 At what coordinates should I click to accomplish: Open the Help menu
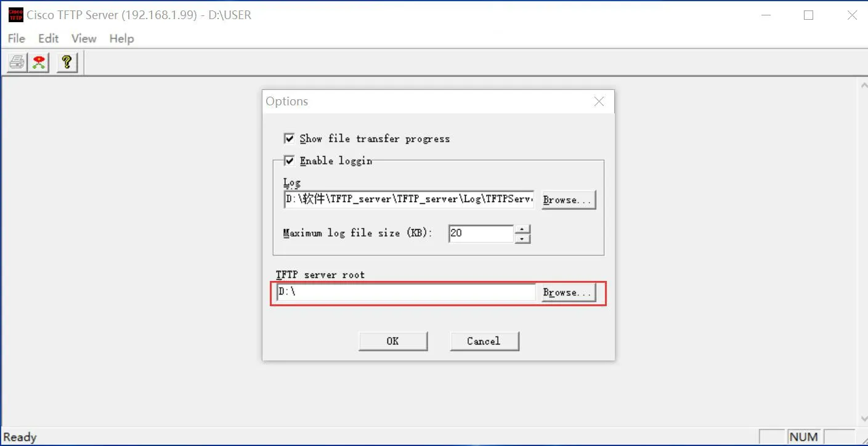[121, 38]
